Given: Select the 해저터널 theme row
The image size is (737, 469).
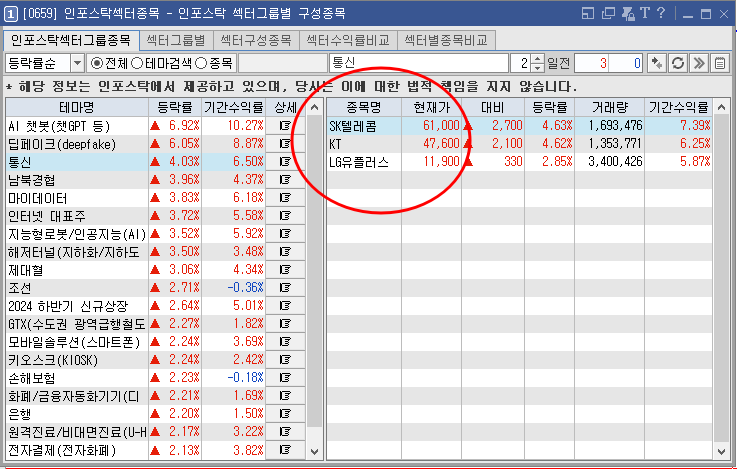Looking at the screenshot, I should point(77,252).
